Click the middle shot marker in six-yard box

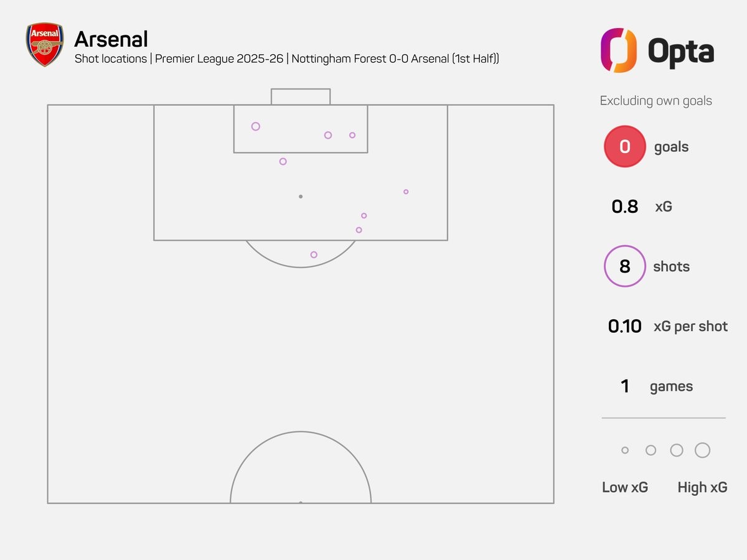click(x=328, y=135)
